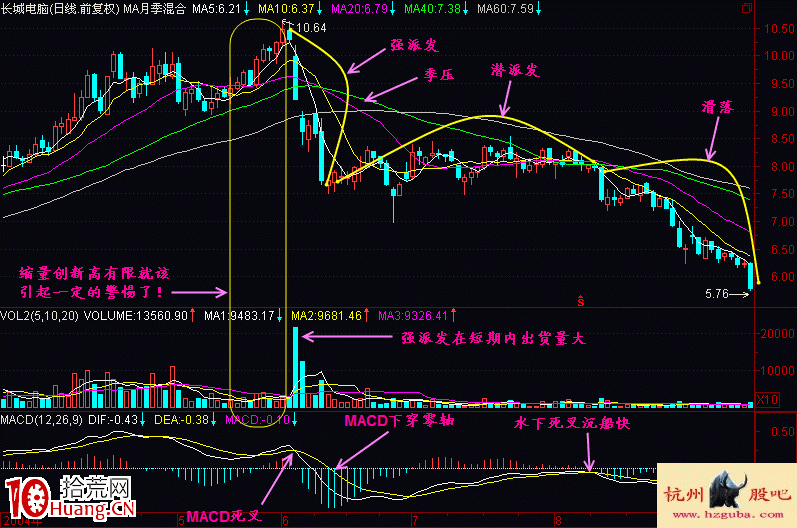Click the restore-window icon at chart top right
This screenshot has height=528, width=797.
(x=747, y=8)
